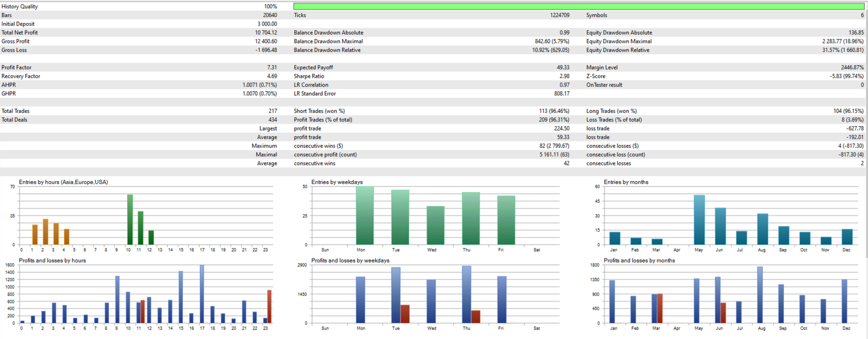The height and width of the screenshot is (339, 868).
Task: Click the May bar in Entries by months
Action: coord(699,220)
